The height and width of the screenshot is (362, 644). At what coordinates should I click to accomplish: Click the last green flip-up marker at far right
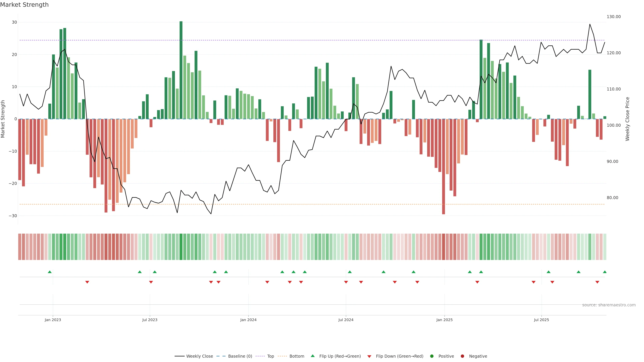(x=604, y=272)
